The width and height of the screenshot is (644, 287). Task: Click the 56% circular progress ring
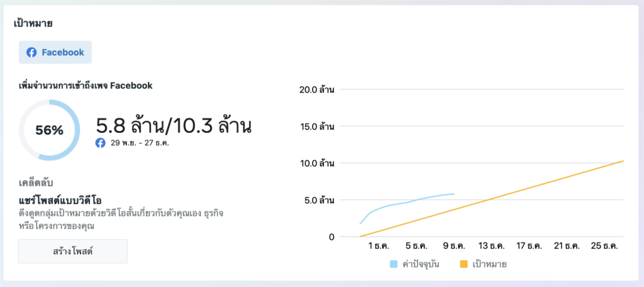pos(49,130)
